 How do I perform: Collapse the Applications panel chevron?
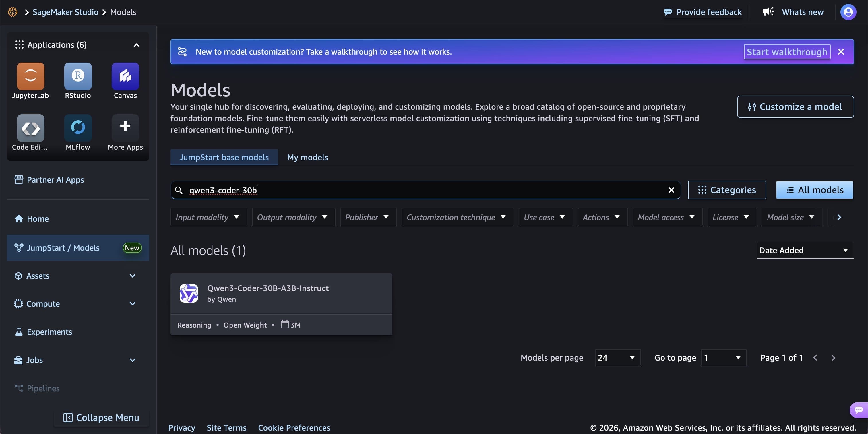tap(136, 45)
